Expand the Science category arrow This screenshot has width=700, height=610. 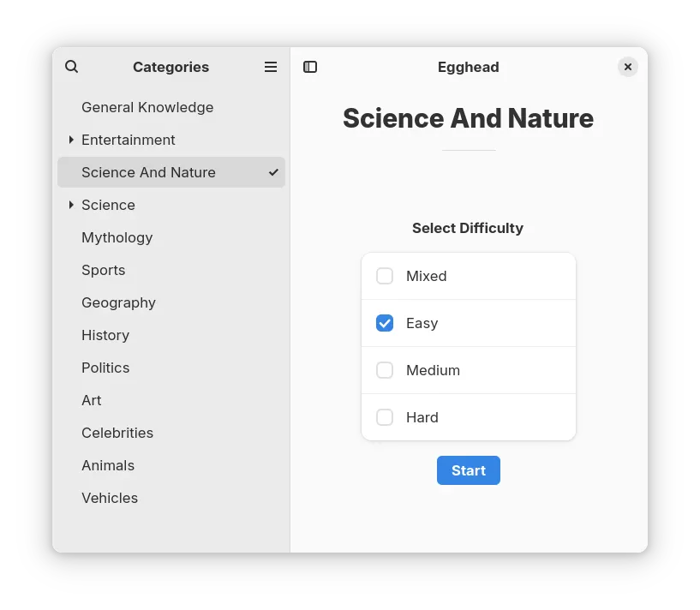point(71,205)
